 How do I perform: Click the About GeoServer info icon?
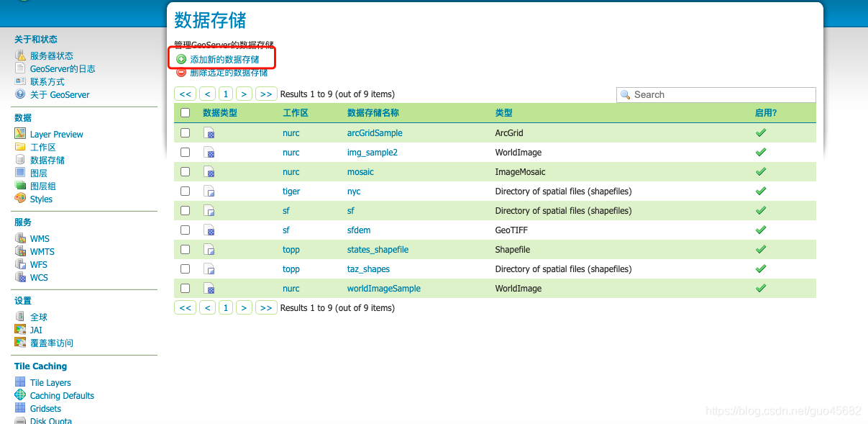(x=20, y=94)
